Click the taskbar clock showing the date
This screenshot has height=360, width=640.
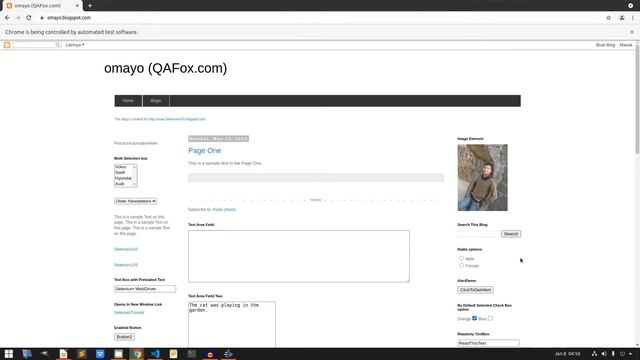coord(567,354)
